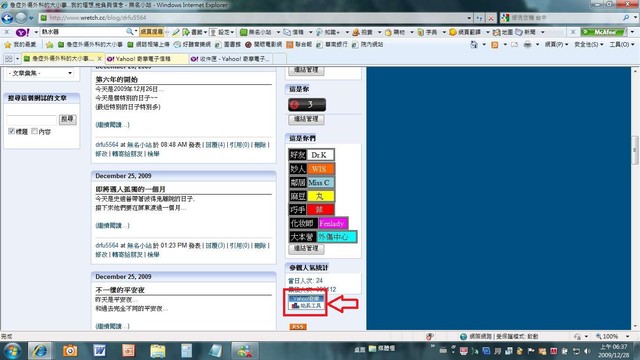This screenshot has height=360, width=640.
Task: Click the 網路相簿上傳 favorites bar item
Action: (x=148, y=44)
